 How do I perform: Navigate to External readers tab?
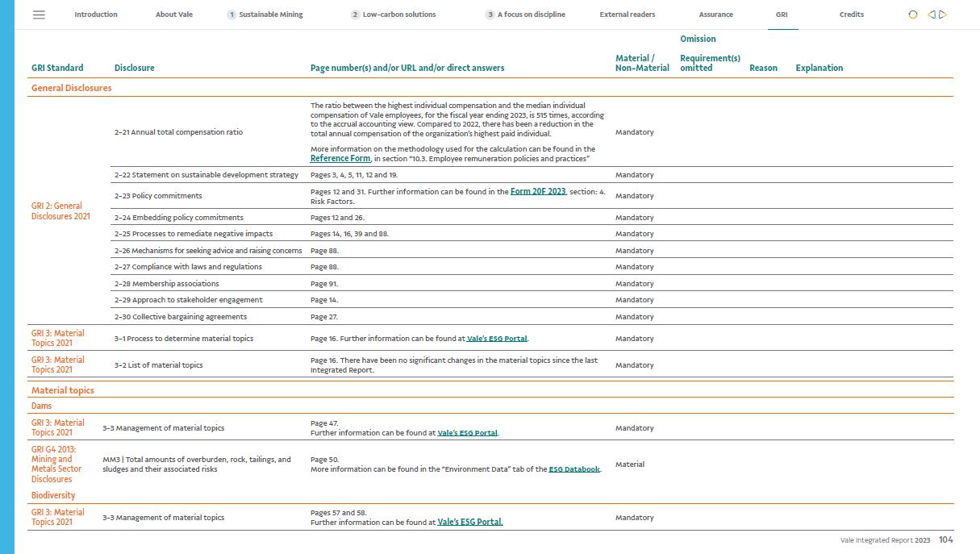627,15
